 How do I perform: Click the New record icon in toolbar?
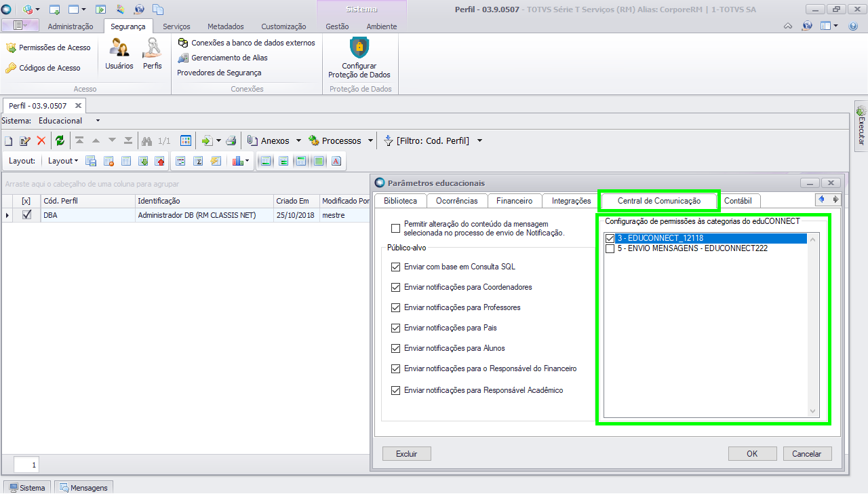(9, 141)
